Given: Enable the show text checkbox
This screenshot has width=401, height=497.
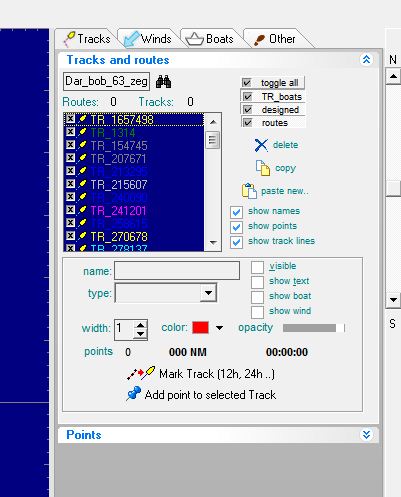Looking at the screenshot, I should tap(257, 282).
